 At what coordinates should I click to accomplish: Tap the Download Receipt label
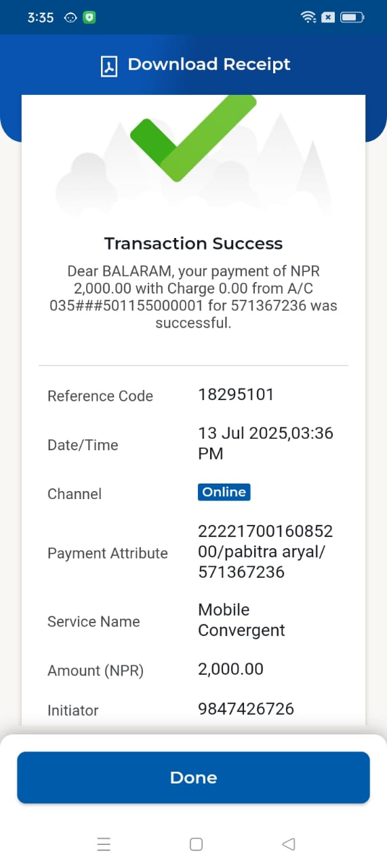point(209,64)
